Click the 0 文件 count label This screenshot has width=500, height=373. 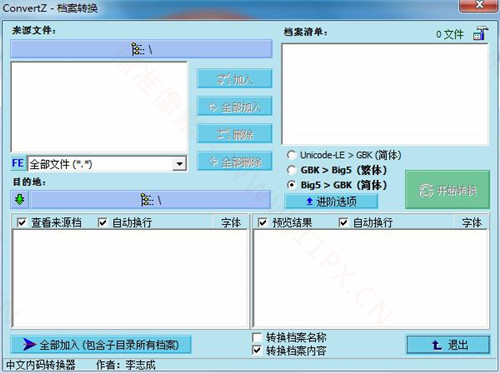pos(450,34)
